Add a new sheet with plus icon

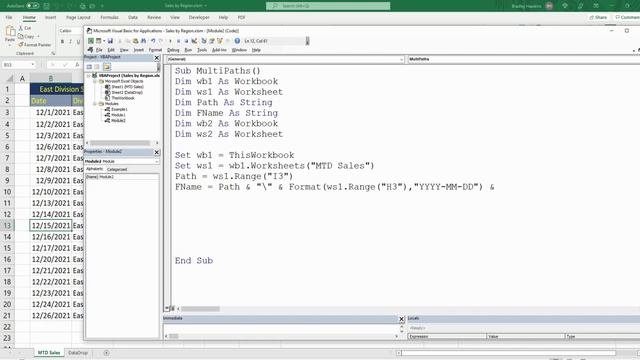(107, 353)
